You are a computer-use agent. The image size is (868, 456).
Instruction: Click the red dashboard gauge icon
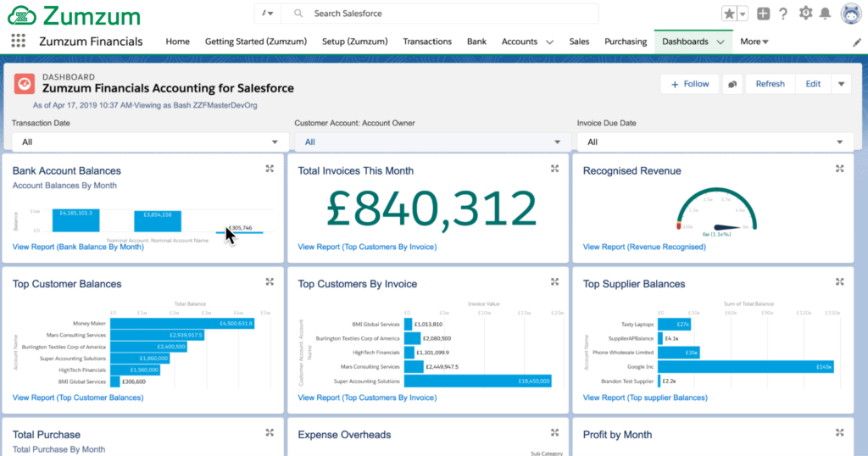(x=25, y=84)
